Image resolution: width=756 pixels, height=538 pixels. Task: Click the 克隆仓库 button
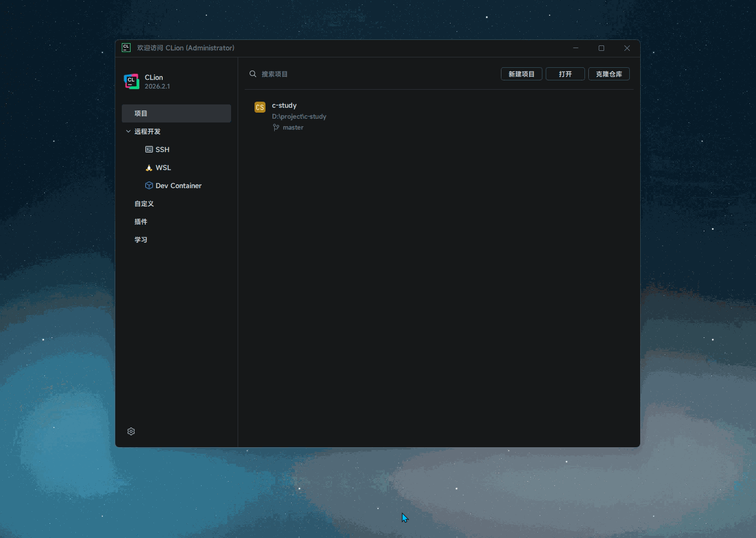[609, 74]
